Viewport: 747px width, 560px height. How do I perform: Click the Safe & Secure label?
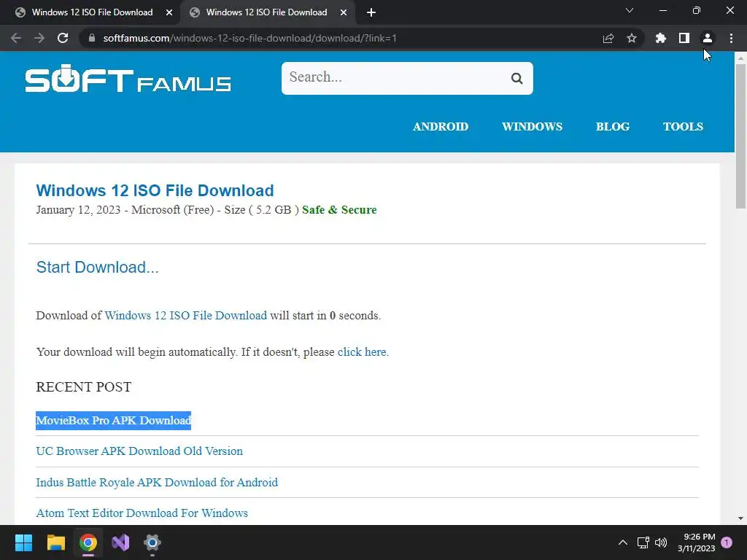(x=339, y=210)
